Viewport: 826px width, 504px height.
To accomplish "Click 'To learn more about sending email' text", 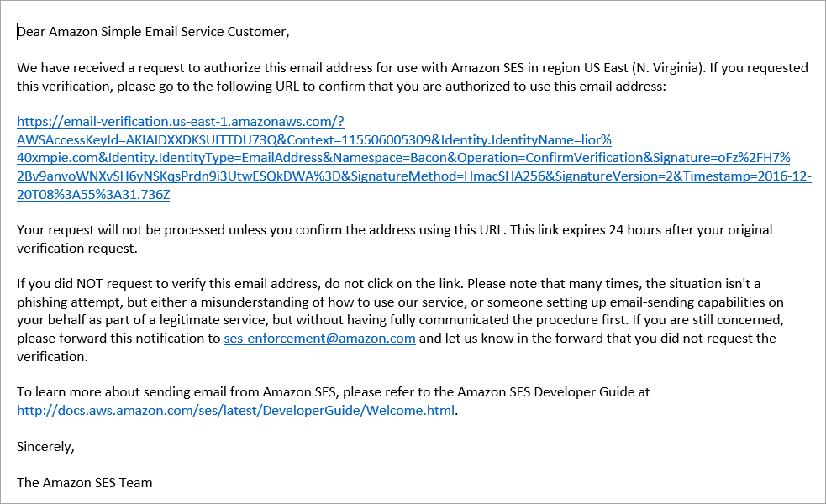I will pyautogui.click(x=123, y=392).
